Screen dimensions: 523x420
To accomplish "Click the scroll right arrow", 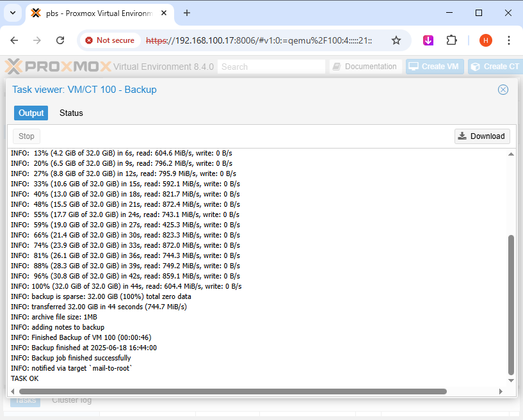I will click(501, 391).
